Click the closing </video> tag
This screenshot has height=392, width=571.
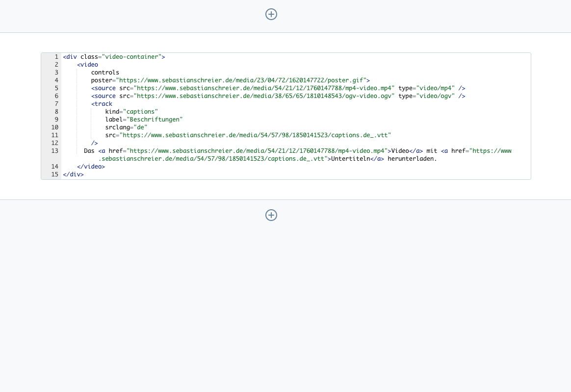coord(91,167)
